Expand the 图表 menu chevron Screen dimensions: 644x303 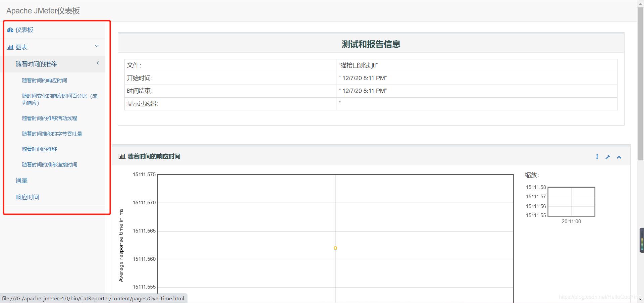pos(97,46)
